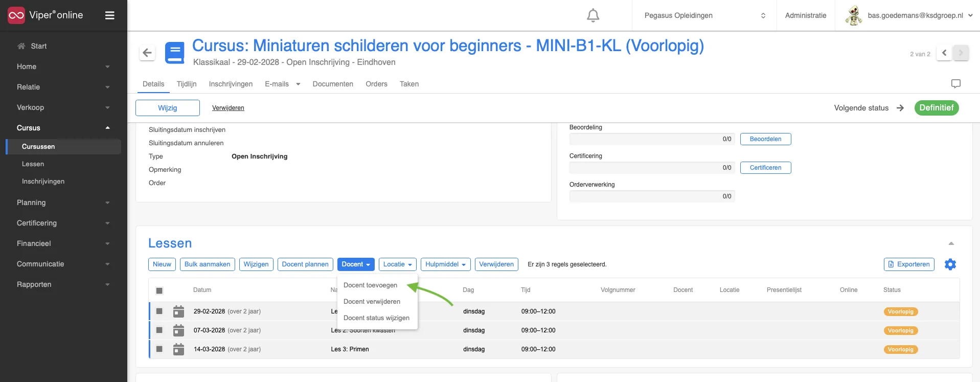The height and width of the screenshot is (382, 980).
Task: Click the Beoordelen button
Action: tap(765, 139)
